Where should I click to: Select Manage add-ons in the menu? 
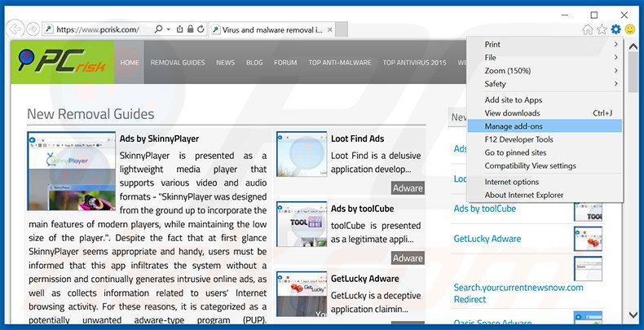click(545, 126)
